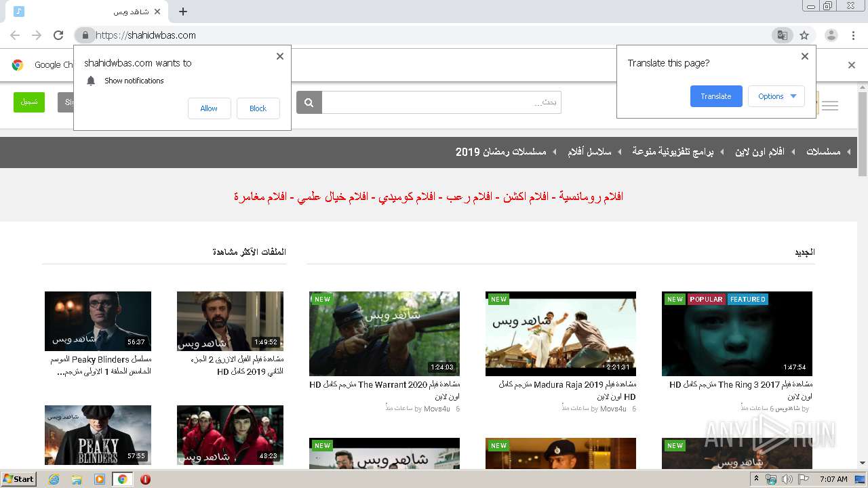Screen dimensions: 868x488
Task: Dismiss the Google Chrome info bar
Action: [x=852, y=65]
